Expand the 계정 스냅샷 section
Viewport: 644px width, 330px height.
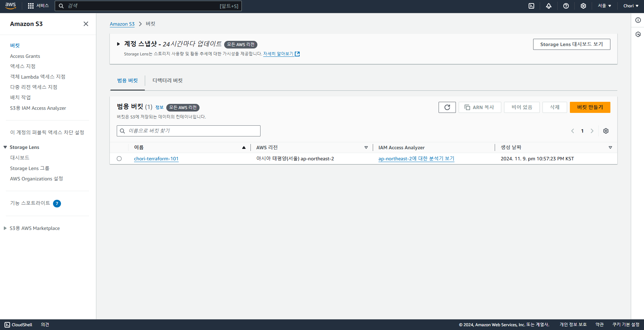(118, 44)
